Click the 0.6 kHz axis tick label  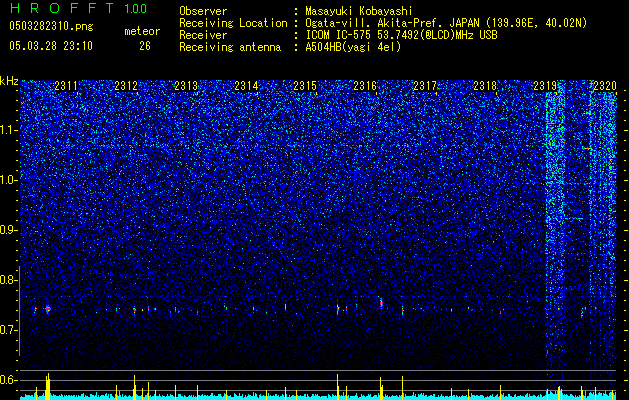click(9, 380)
